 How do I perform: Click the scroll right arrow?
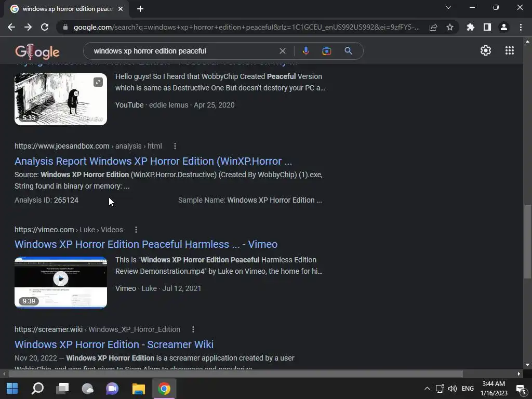tap(519, 374)
